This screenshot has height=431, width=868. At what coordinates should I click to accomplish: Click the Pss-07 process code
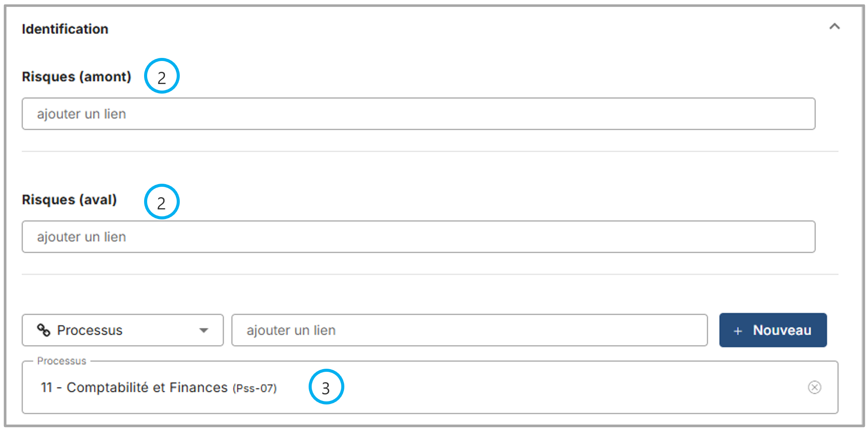[x=255, y=388]
